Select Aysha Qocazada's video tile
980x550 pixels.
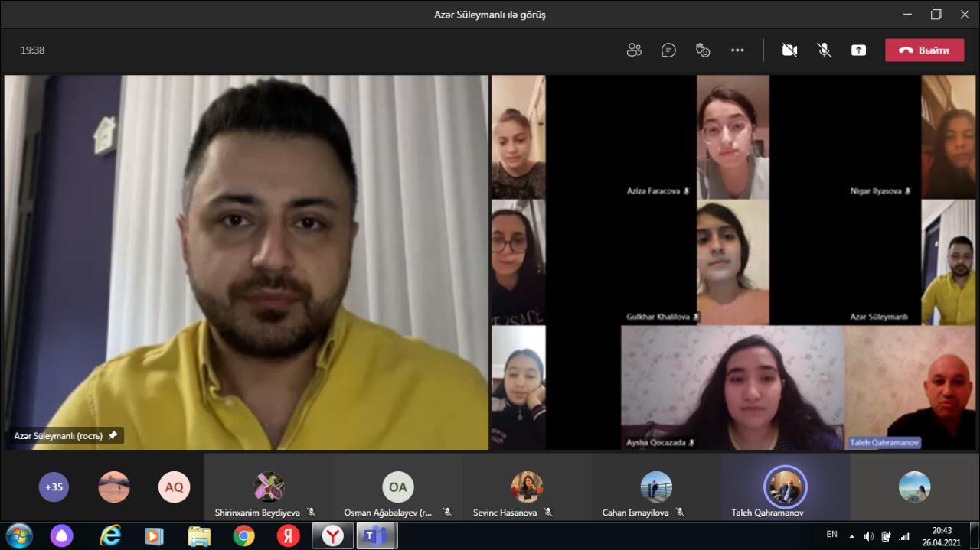(x=733, y=388)
